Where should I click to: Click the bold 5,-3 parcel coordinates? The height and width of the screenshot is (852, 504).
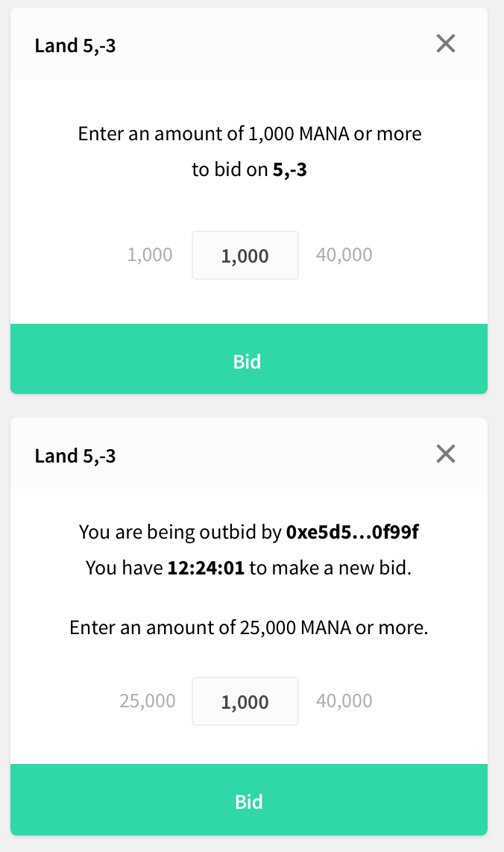[290, 170]
